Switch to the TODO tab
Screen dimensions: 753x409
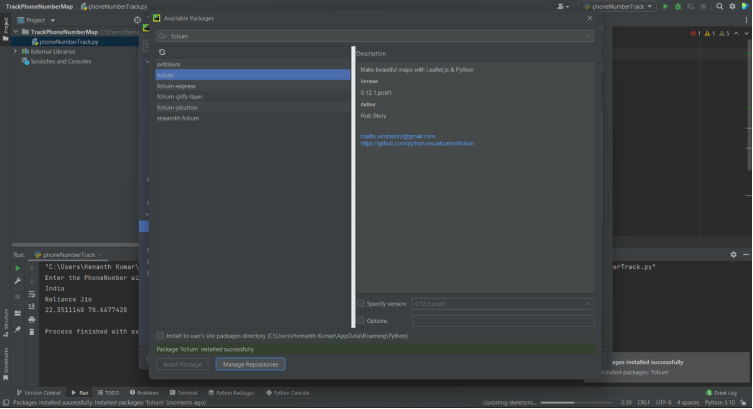[x=109, y=393]
